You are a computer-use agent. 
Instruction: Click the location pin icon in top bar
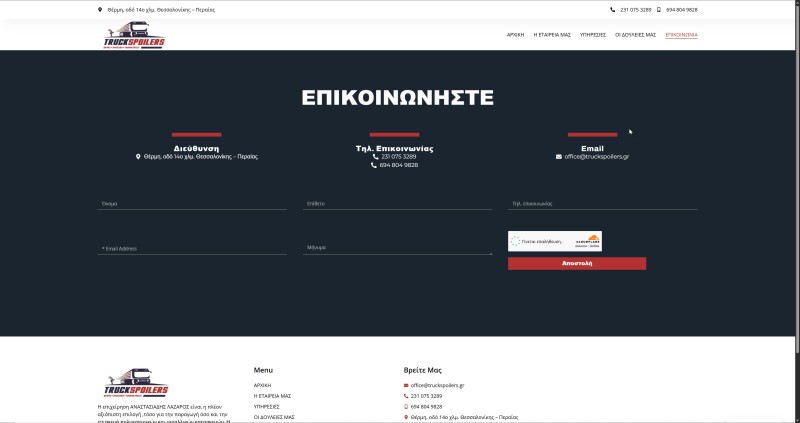100,10
